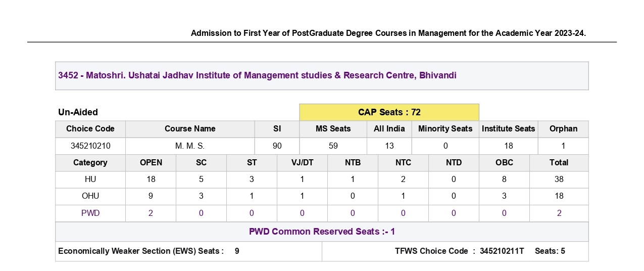Select the OBC column header
Screen dimensions: 644x271
pos(504,163)
